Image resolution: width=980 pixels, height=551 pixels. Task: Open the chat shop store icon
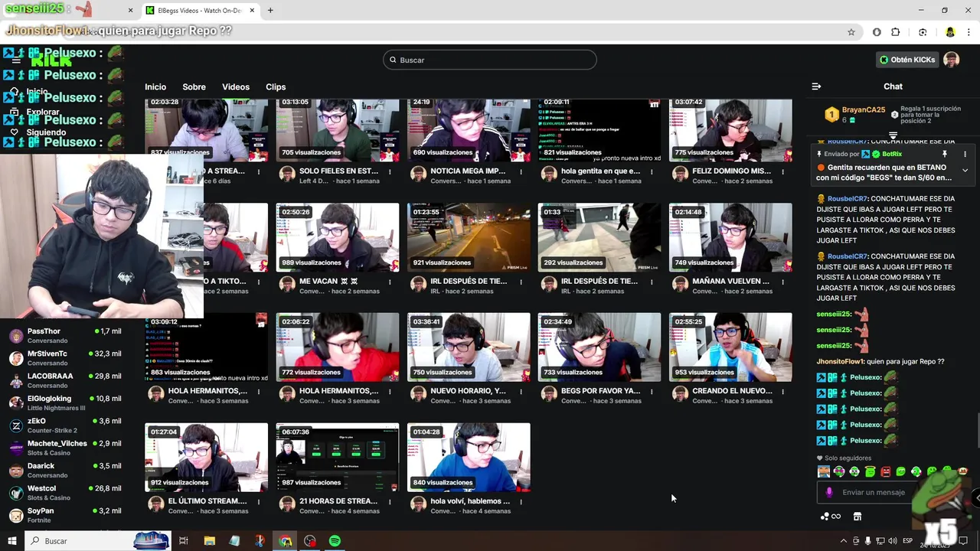(857, 517)
